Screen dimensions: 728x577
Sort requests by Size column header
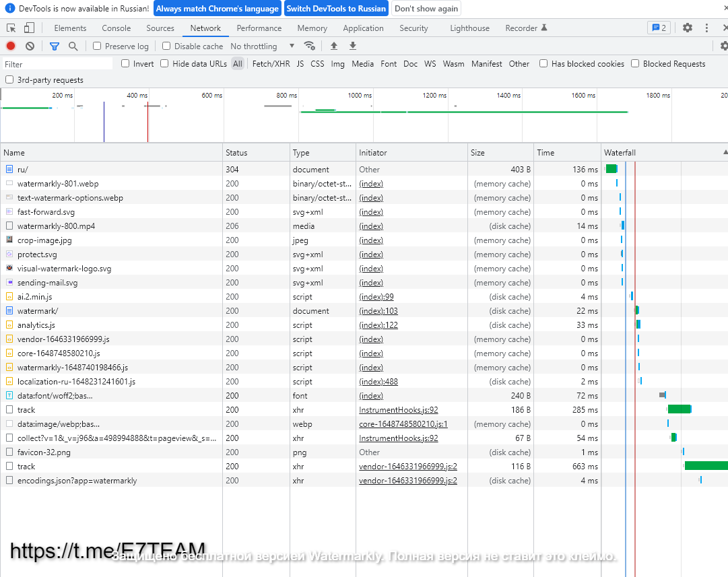tap(500, 152)
